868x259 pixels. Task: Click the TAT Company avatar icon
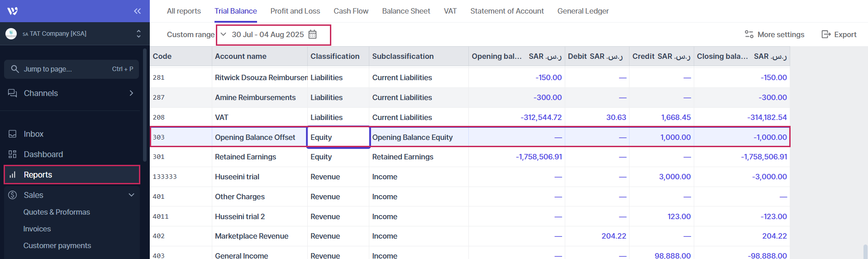(x=11, y=34)
